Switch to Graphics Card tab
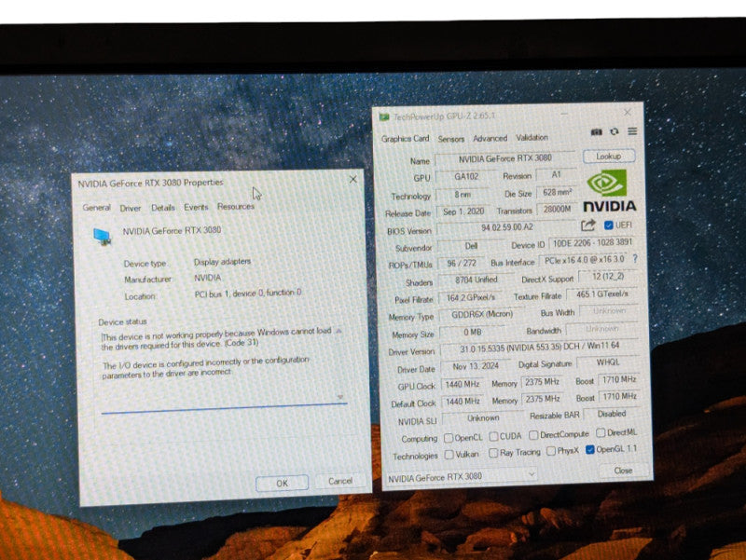Viewport: 746px width, 560px height. [x=405, y=139]
